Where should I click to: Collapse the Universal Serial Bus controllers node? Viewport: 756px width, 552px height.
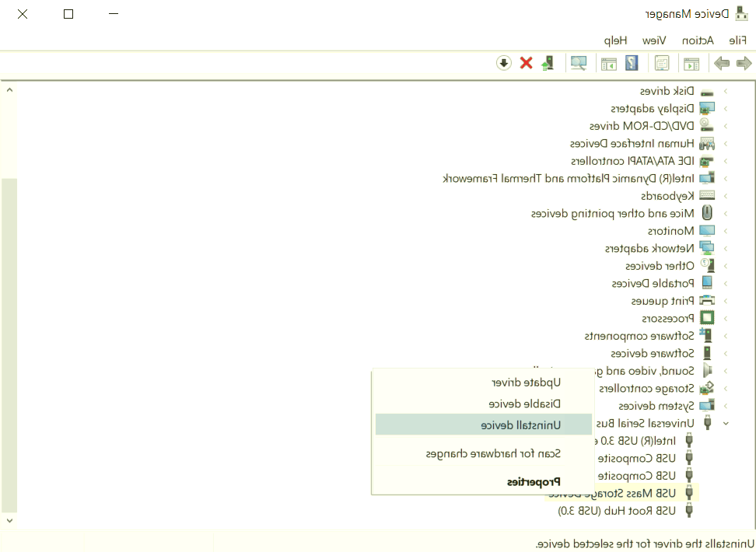tap(726, 424)
